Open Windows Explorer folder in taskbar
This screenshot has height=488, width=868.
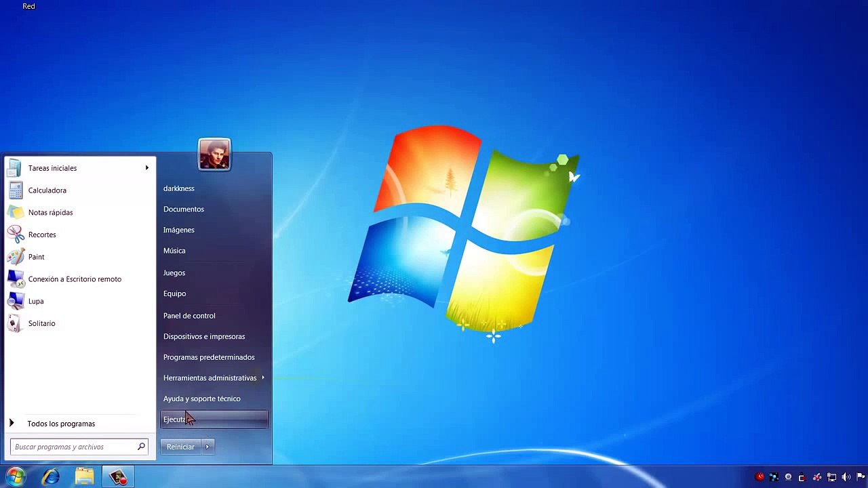[85, 477]
